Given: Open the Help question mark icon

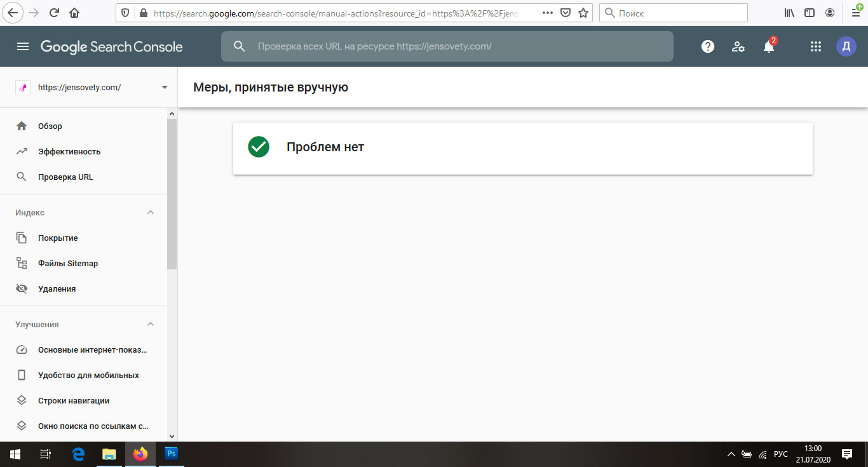Looking at the screenshot, I should [x=708, y=46].
